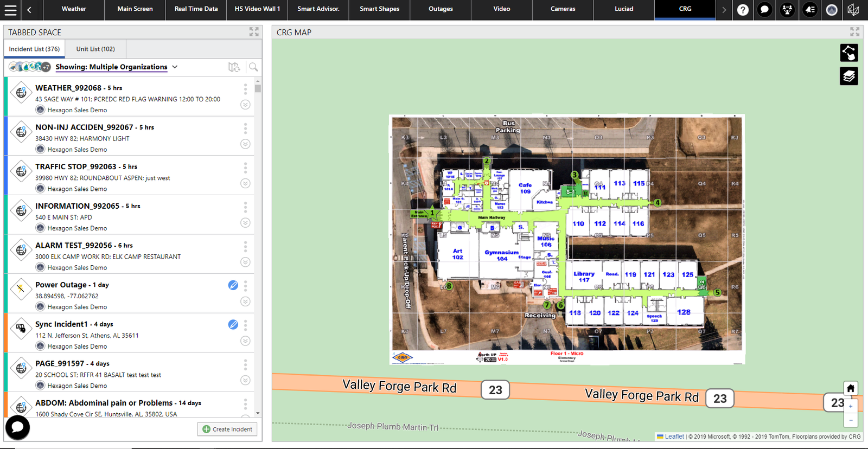Open the hamburger menu in the top bar

(10, 10)
